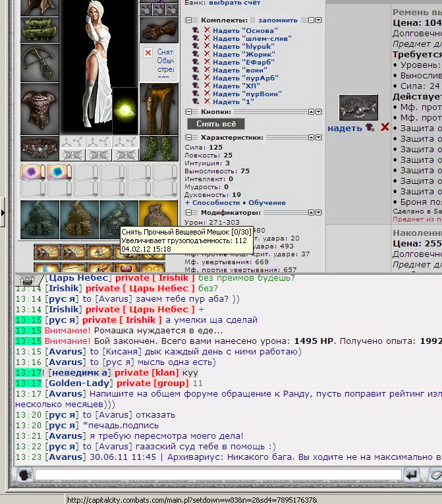Open the Обучение link
442x504 pixels.
point(267,203)
